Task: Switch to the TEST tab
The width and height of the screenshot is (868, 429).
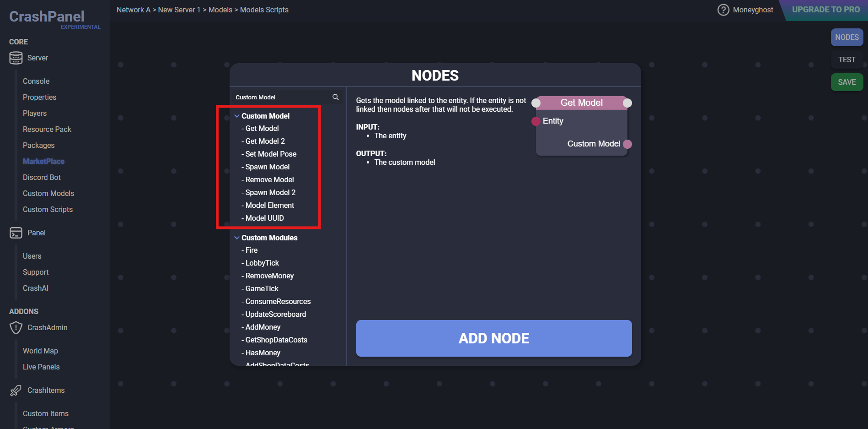Action: (847, 60)
